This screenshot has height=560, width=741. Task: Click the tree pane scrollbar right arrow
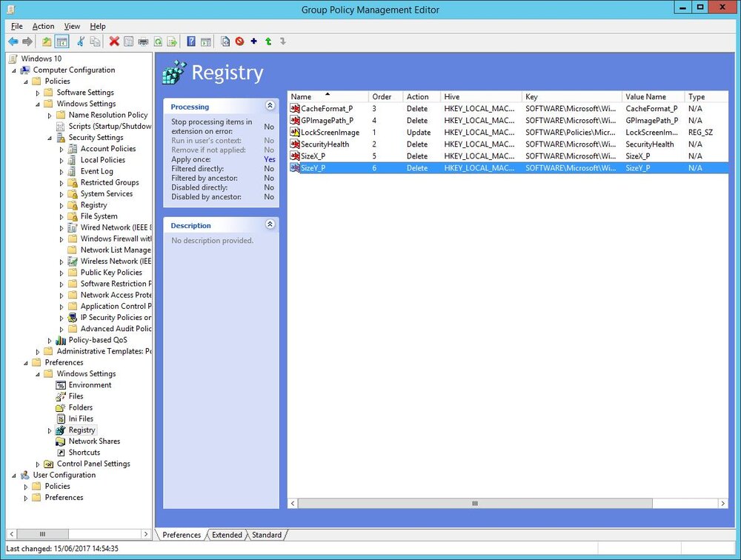click(145, 534)
